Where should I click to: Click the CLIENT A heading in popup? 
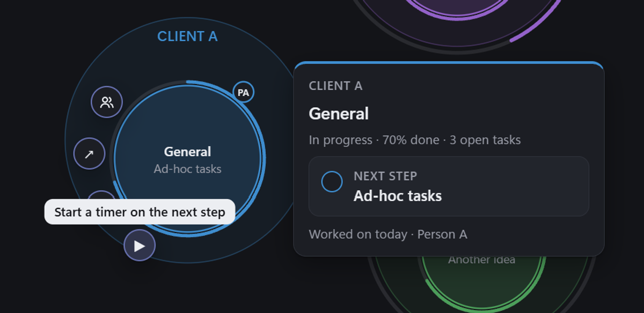point(335,86)
